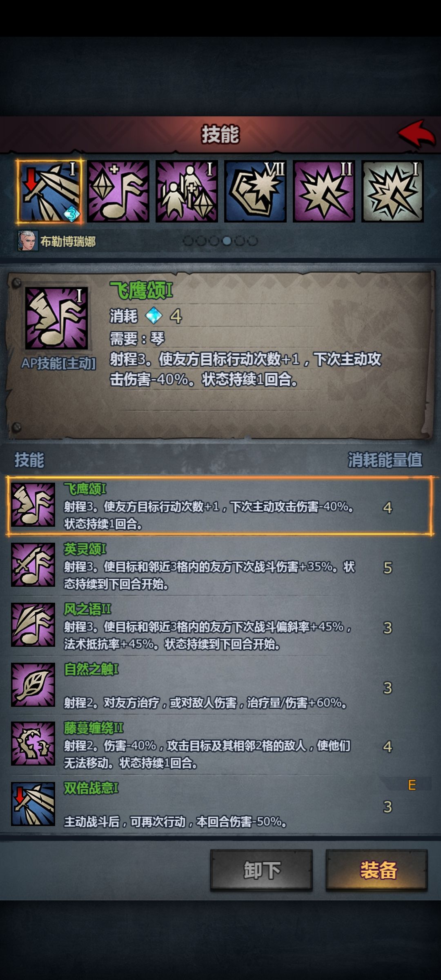441x980 pixels.
Task: Select the first equipped skill slot with red arrow
Action: pyautogui.click(x=50, y=192)
